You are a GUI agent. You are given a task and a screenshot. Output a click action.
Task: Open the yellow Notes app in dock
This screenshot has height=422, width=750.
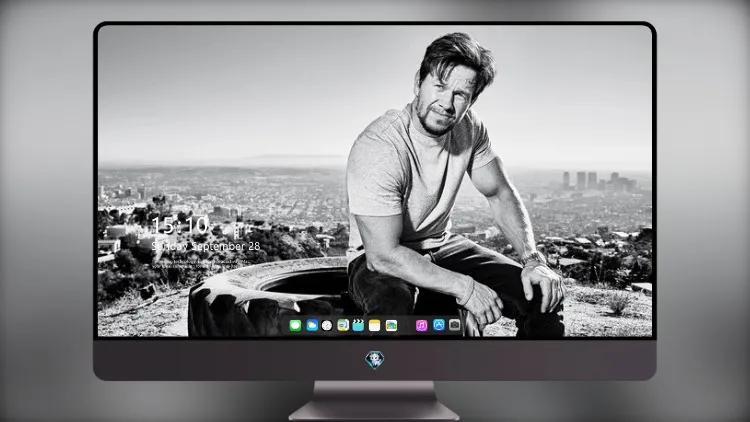click(x=375, y=325)
